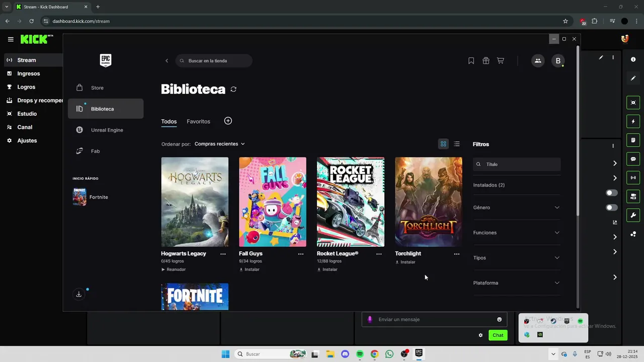
Task: Open Unreal Engine in Epic sidebar
Action: (106, 130)
